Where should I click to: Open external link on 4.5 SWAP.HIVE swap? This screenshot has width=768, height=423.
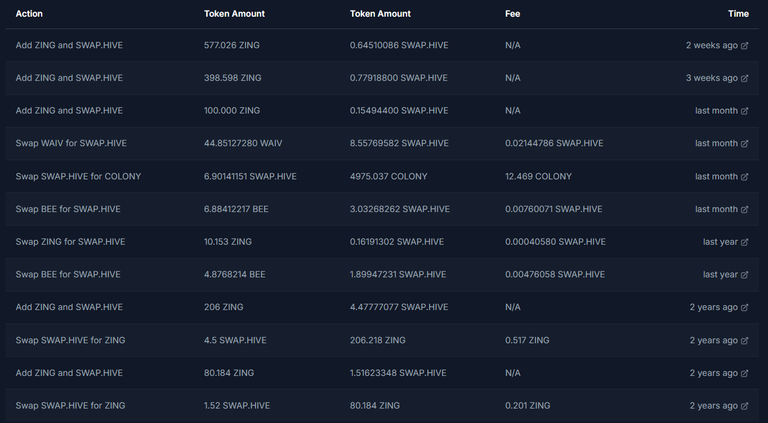pyautogui.click(x=744, y=341)
